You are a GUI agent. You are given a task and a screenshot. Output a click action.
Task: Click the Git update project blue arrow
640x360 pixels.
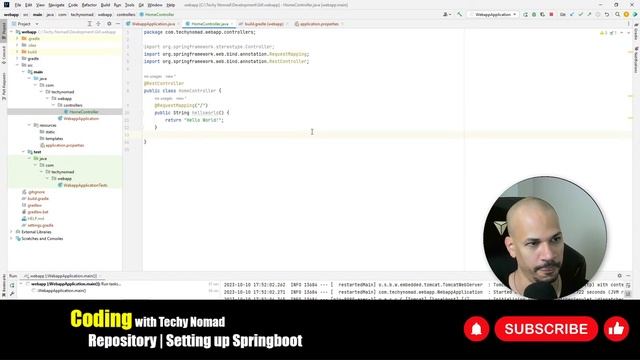pos(572,14)
